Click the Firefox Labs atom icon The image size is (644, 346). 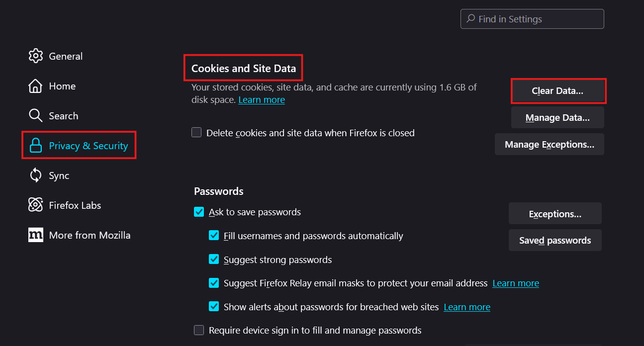[x=35, y=205]
